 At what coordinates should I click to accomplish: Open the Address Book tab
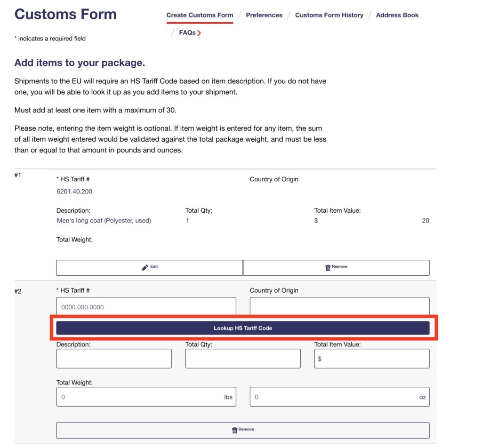[397, 15]
